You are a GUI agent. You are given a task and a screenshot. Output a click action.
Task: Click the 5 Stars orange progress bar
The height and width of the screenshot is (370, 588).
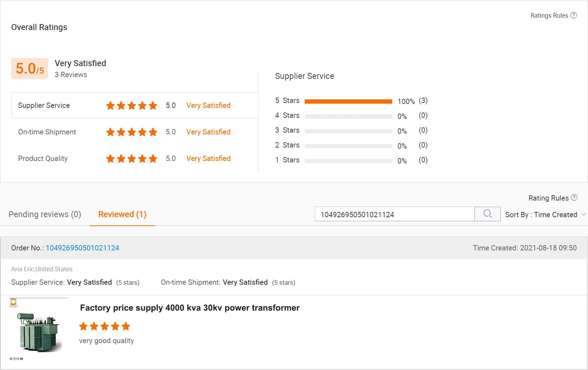click(348, 102)
